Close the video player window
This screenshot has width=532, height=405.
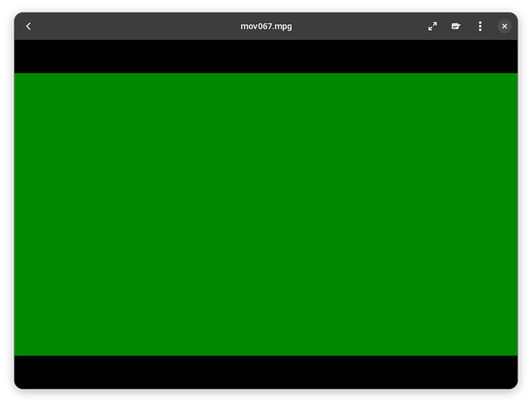[504, 26]
